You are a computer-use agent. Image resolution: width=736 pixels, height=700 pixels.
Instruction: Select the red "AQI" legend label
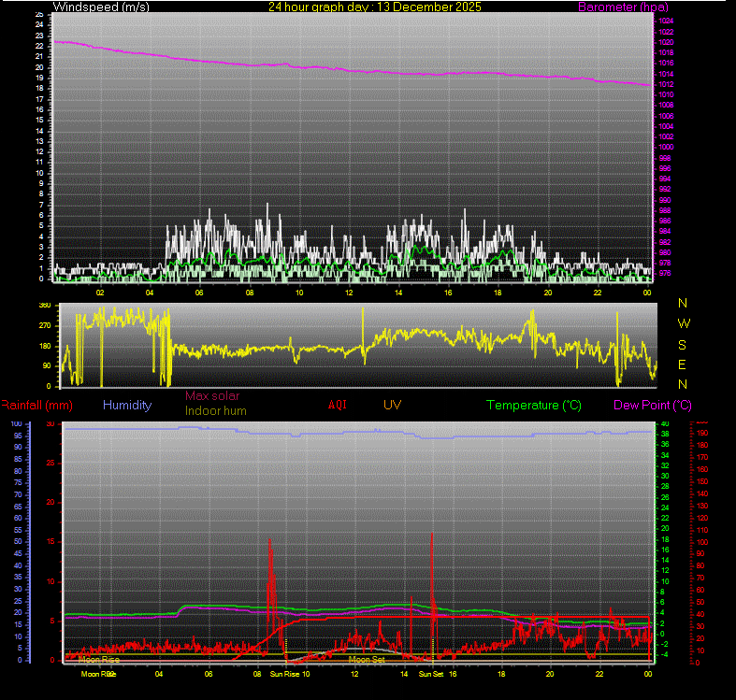click(338, 405)
